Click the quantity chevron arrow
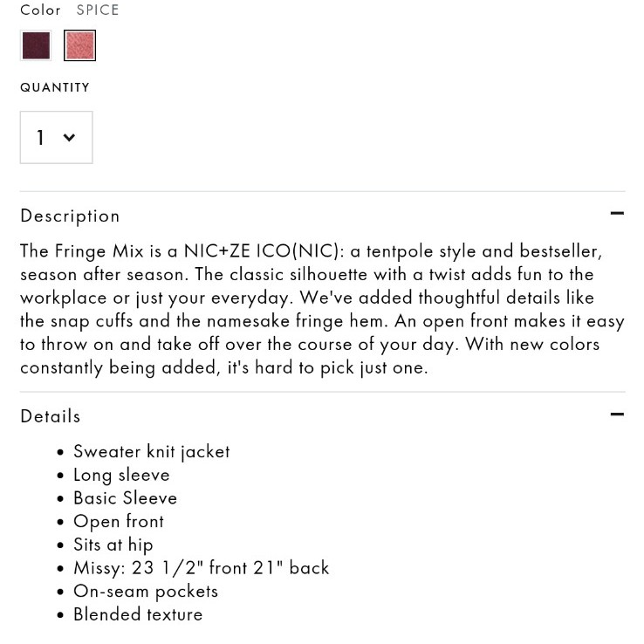Viewport: 644px width, 644px height. pyautogui.click(x=69, y=137)
